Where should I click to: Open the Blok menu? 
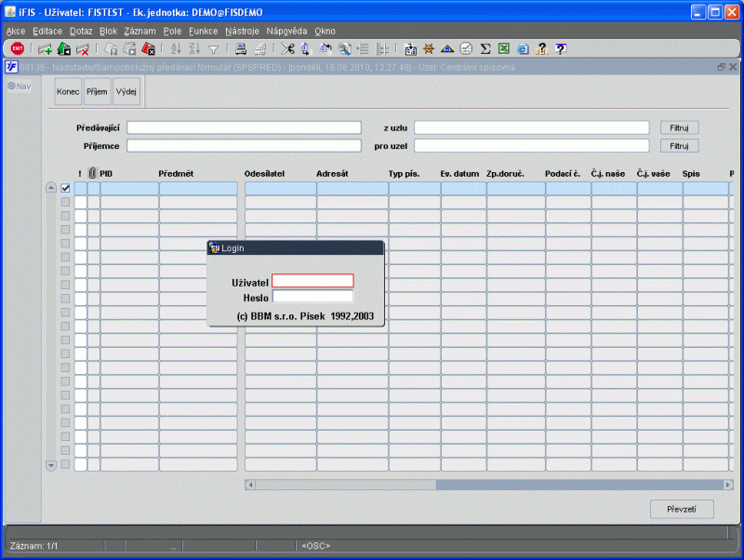click(x=108, y=32)
